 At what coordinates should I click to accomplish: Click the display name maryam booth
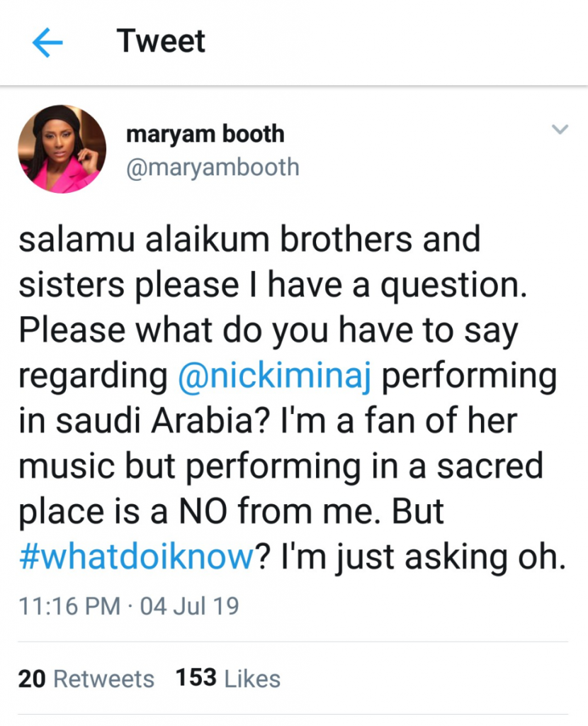pos(205,133)
